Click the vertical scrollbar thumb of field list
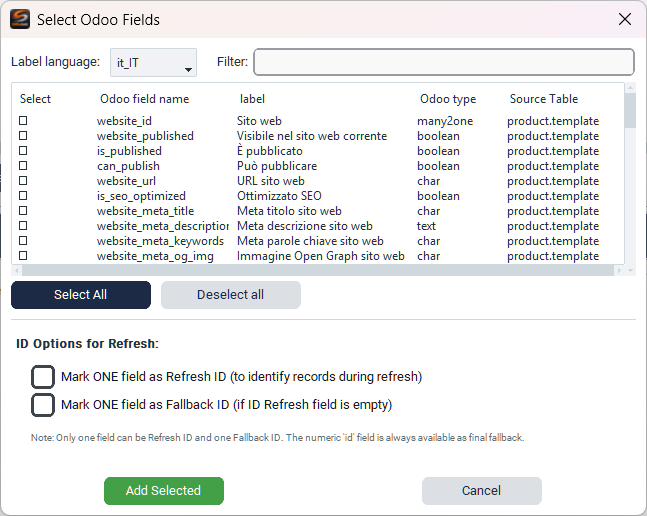Image resolution: width=647 pixels, height=516 pixels. click(630, 111)
